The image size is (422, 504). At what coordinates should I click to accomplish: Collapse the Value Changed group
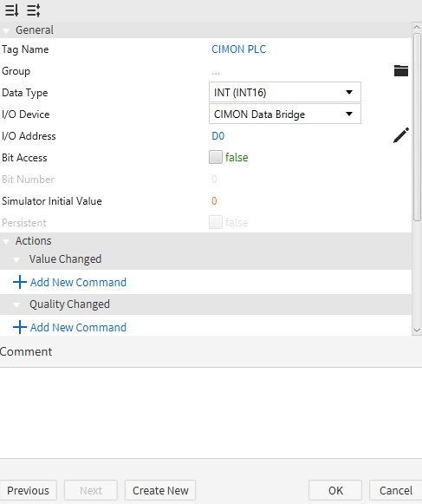16,259
